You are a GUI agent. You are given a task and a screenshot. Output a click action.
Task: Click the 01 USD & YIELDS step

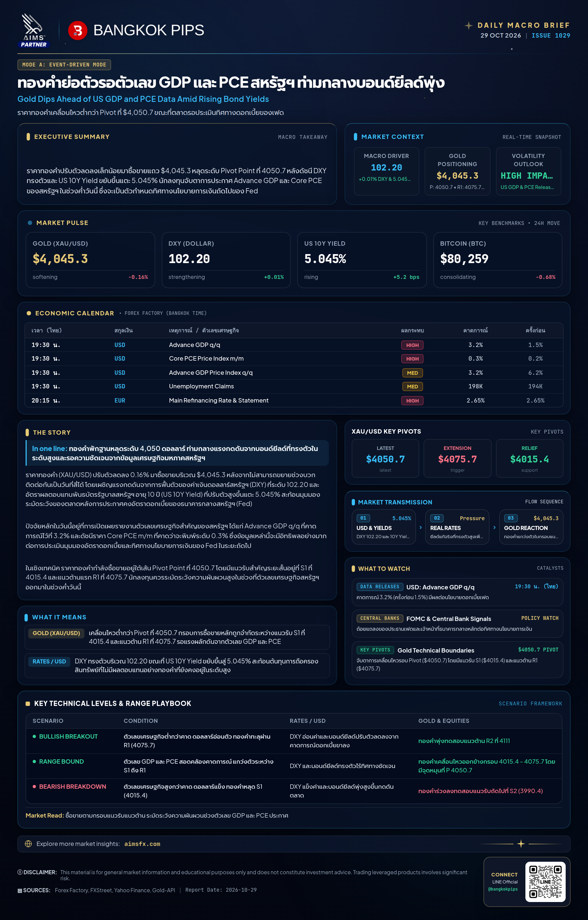pos(384,527)
